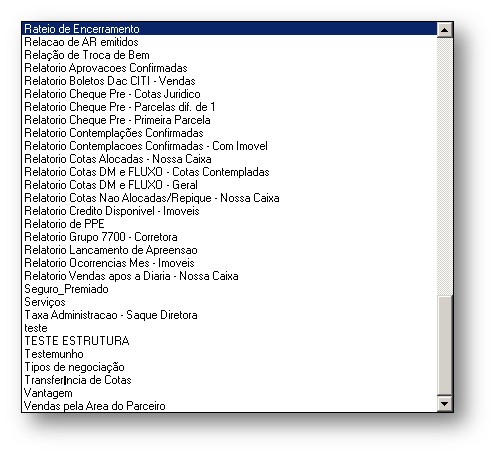Pick Relatorio Boletos Dac CITI - Vendas
The image size is (496, 455).
pyautogui.click(x=229, y=81)
